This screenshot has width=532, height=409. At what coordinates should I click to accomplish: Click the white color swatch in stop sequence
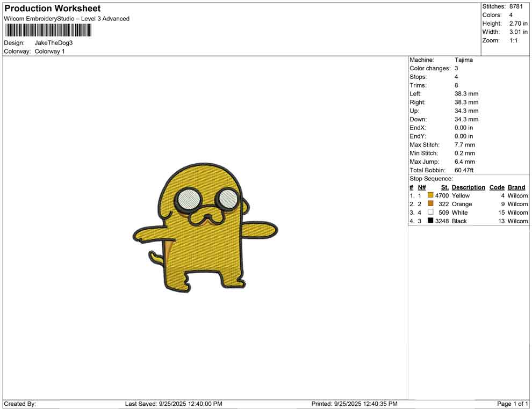(x=430, y=212)
